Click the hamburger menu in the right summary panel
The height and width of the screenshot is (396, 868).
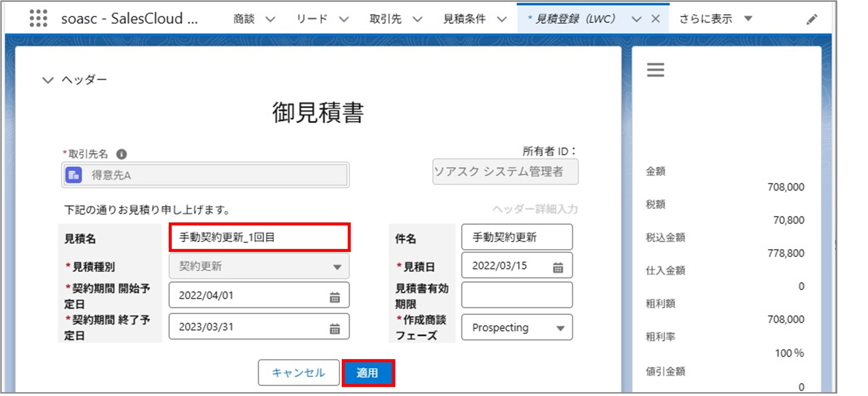(x=655, y=70)
